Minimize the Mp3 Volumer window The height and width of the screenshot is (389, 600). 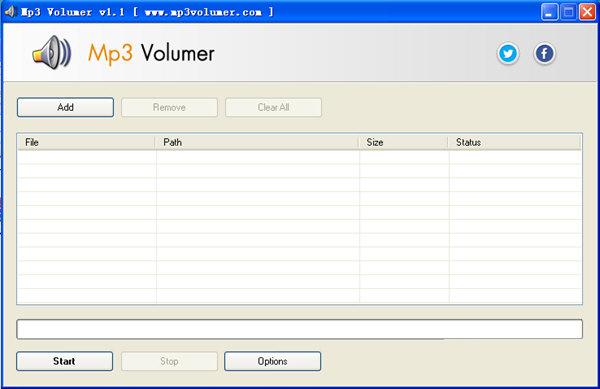point(549,12)
